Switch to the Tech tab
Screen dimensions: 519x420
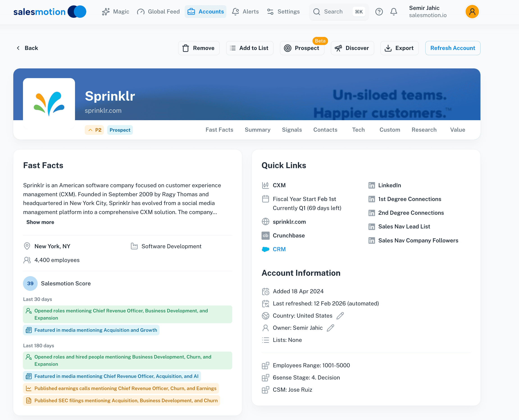coord(358,130)
